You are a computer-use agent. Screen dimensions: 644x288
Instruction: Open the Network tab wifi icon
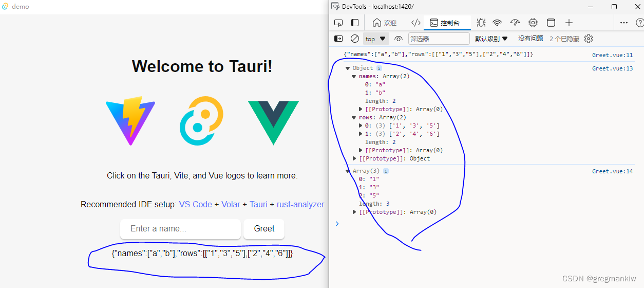(497, 23)
